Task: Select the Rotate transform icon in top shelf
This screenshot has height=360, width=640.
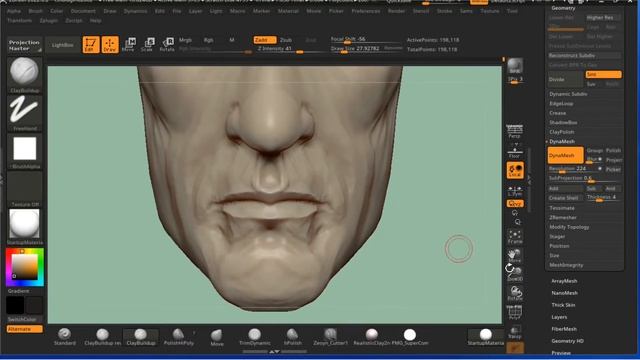Action: point(167,44)
